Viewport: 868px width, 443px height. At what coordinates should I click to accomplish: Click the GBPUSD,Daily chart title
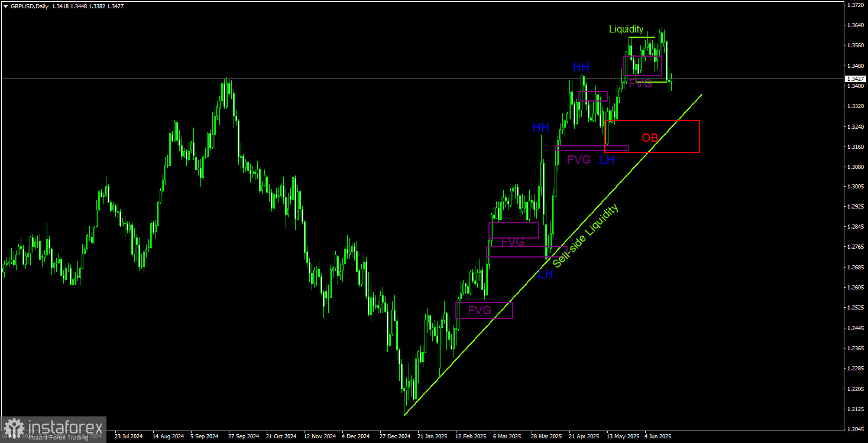29,6
